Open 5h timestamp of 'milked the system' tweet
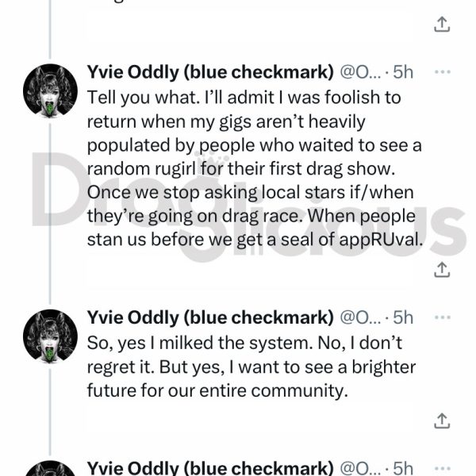Image resolution: width=476 pixels, height=476 pixels. pyautogui.click(x=403, y=318)
